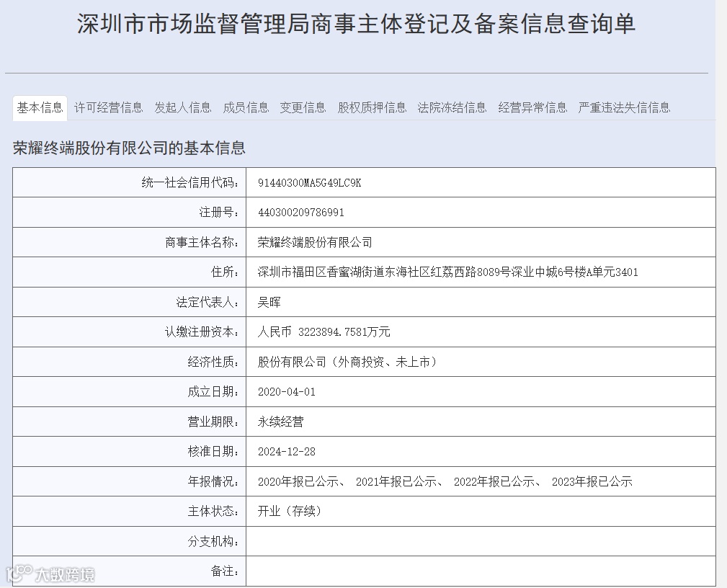Screen dimensions: 727x588
Task: Click registration number 440300209786991
Action: point(301,213)
